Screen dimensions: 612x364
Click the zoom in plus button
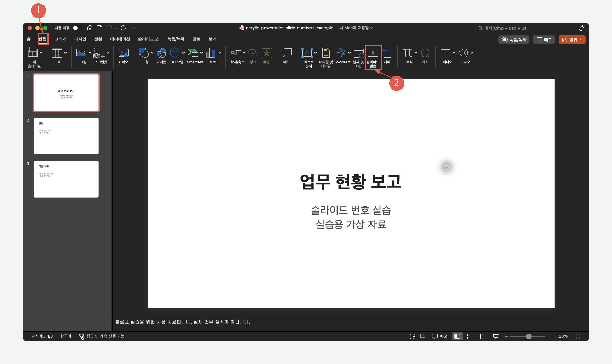549,336
